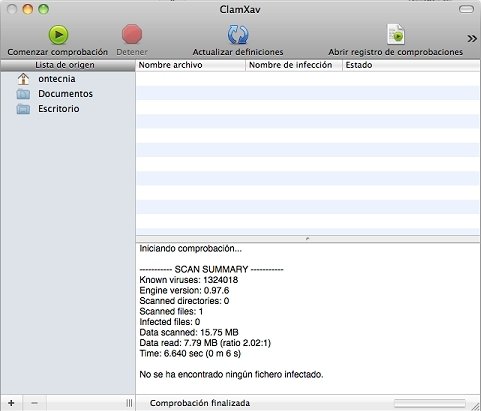
Task: Click 'Detener' label
Action: [132, 52]
